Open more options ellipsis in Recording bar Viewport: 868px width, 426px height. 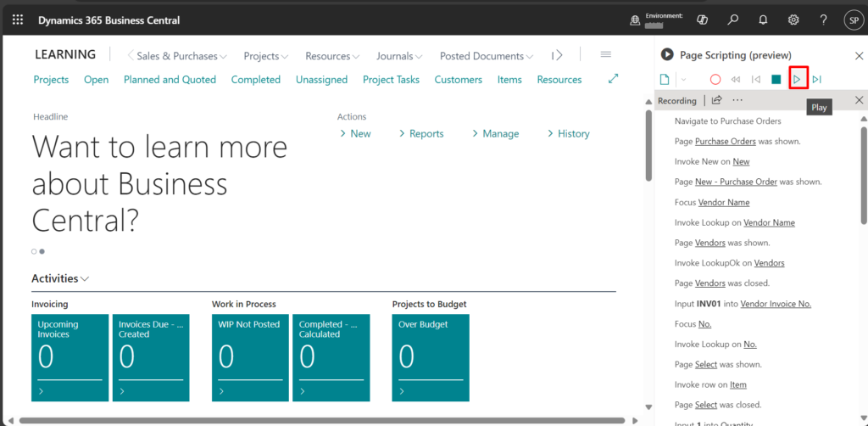click(737, 100)
